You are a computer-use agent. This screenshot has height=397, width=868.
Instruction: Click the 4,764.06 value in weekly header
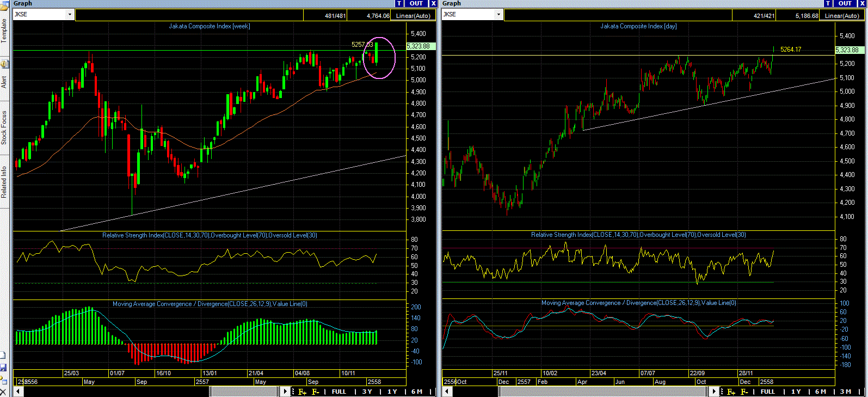378,16
